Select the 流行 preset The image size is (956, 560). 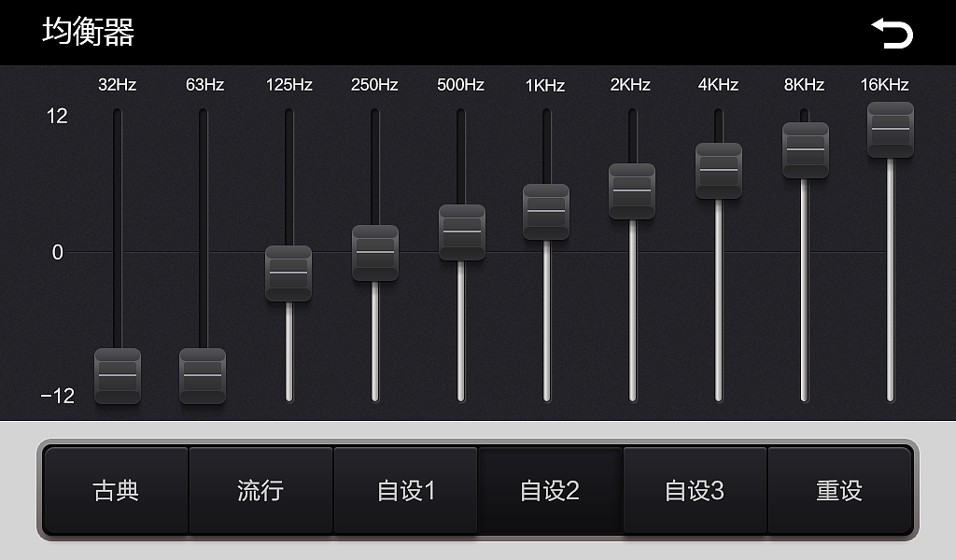coord(261,491)
